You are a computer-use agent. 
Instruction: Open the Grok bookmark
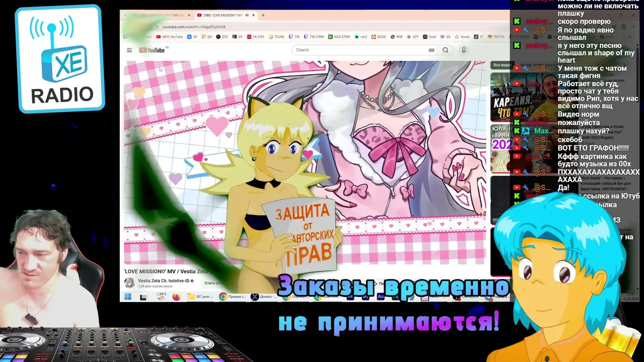click(x=430, y=37)
